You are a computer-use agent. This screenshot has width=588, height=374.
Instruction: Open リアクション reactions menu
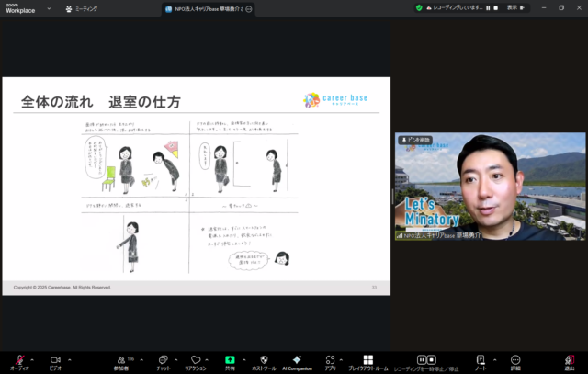[195, 360]
